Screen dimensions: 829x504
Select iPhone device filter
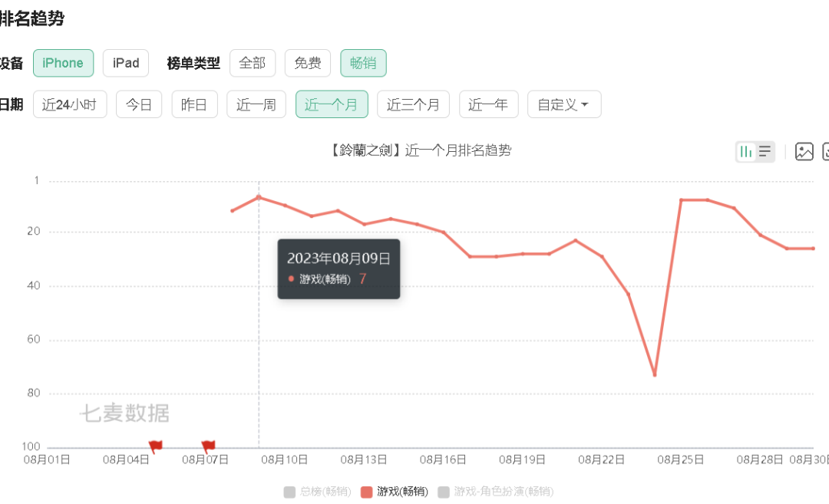coord(64,63)
